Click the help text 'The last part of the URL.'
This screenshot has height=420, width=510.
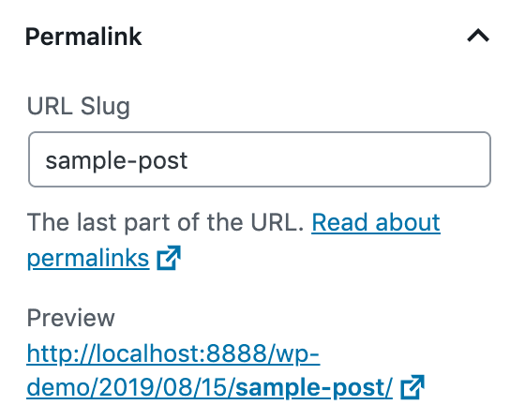coord(166,222)
